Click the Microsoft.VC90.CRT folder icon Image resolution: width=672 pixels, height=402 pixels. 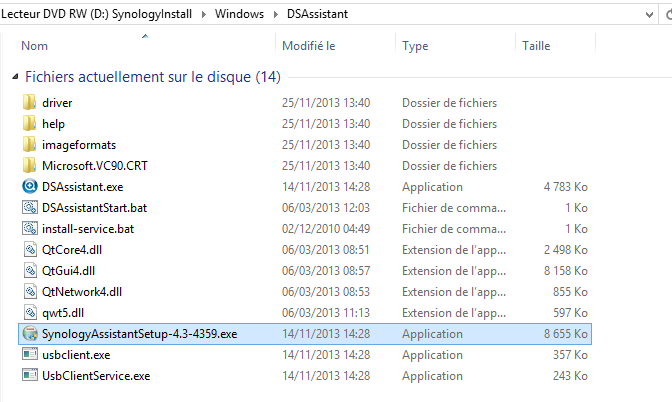[29, 165]
